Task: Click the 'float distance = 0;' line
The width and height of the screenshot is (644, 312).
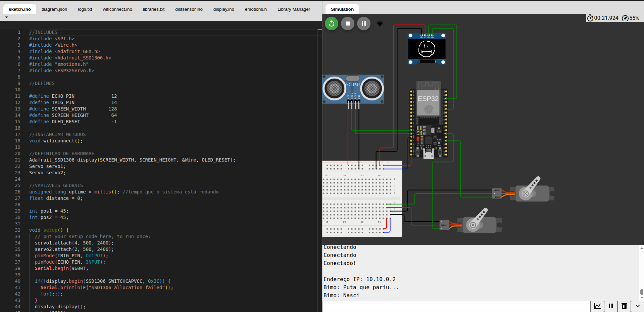Action: click(x=56, y=198)
